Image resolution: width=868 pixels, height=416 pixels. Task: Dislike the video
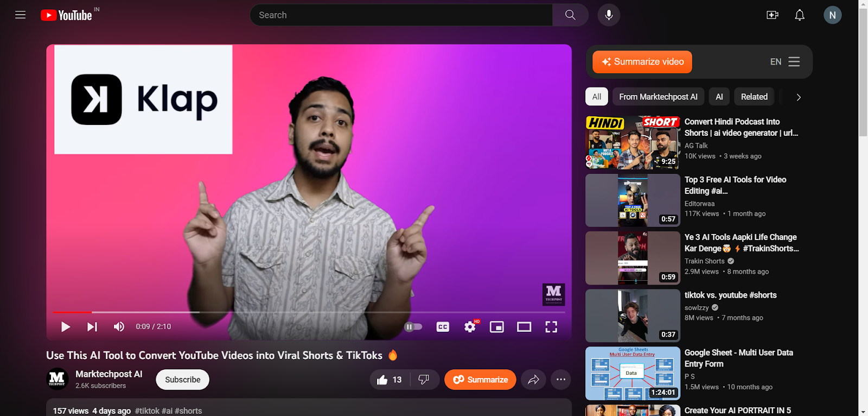424,380
